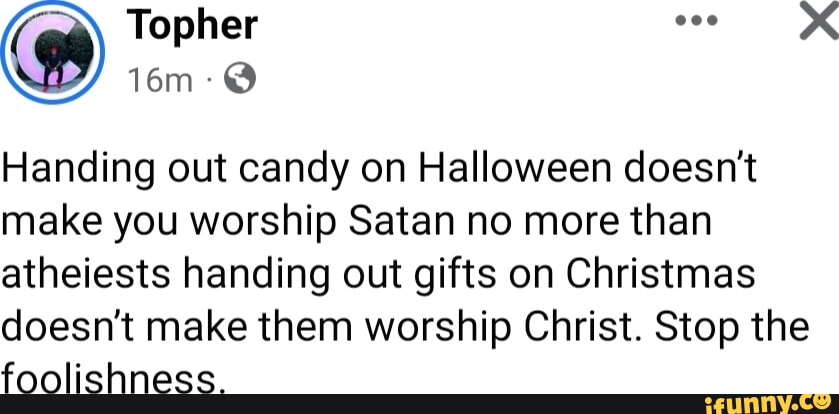
Task: Select the word than in the post
Action: [x=670, y=222]
